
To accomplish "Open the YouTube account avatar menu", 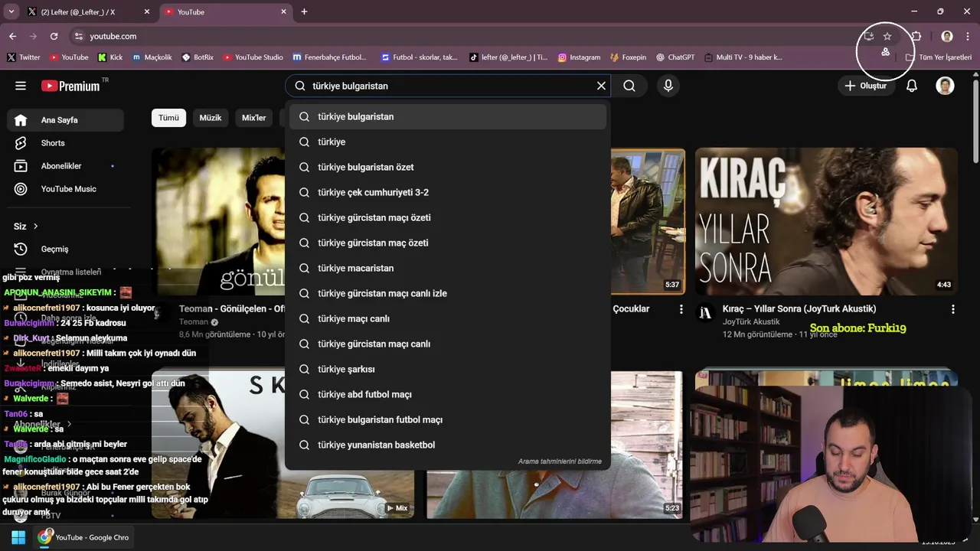I will pyautogui.click(x=946, y=86).
